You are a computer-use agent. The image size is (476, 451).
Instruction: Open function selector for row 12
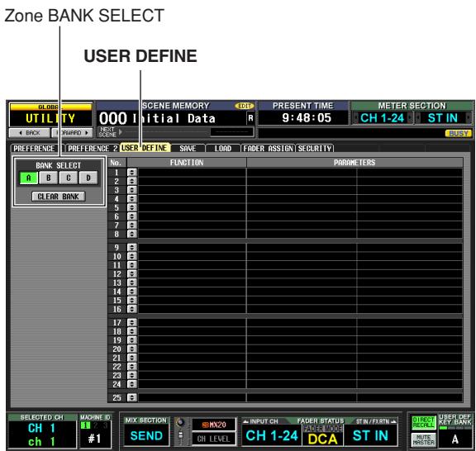tap(131, 273)
